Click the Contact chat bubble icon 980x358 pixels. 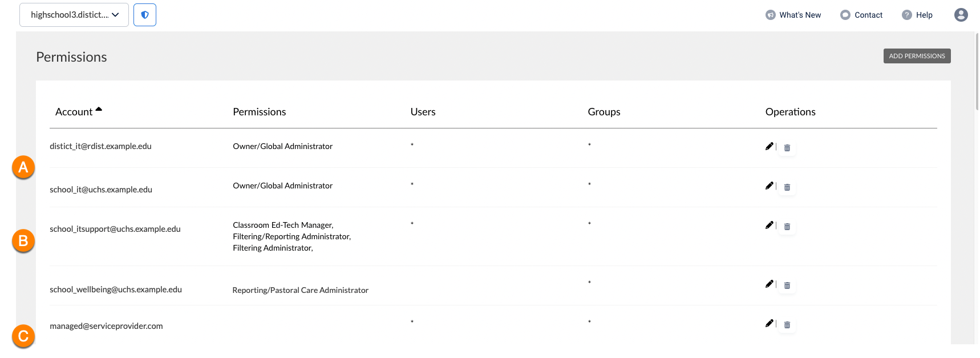(845, 15)
